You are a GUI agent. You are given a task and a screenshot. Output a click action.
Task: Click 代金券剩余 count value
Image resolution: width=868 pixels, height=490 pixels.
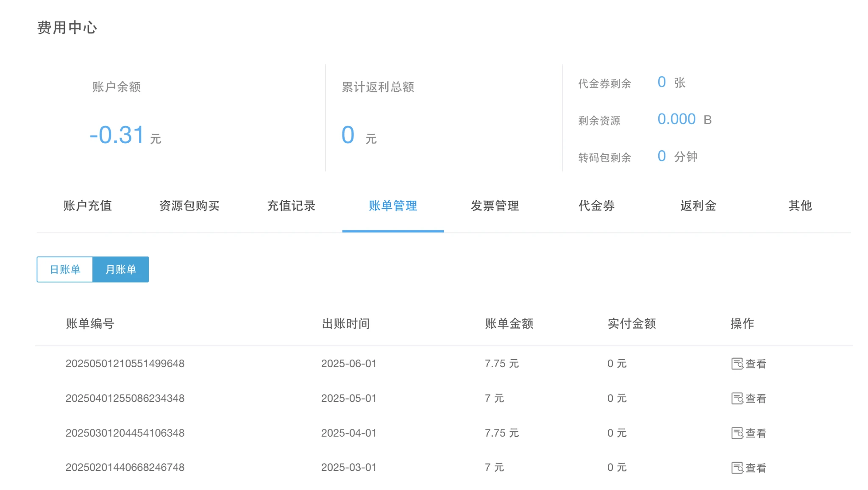[x=661, y=82]
